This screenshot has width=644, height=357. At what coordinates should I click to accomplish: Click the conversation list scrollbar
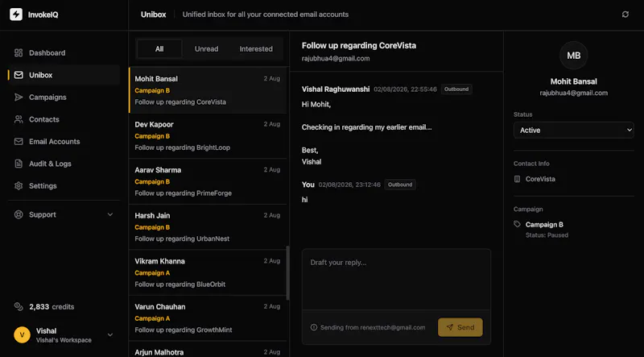tap(288, 273)
